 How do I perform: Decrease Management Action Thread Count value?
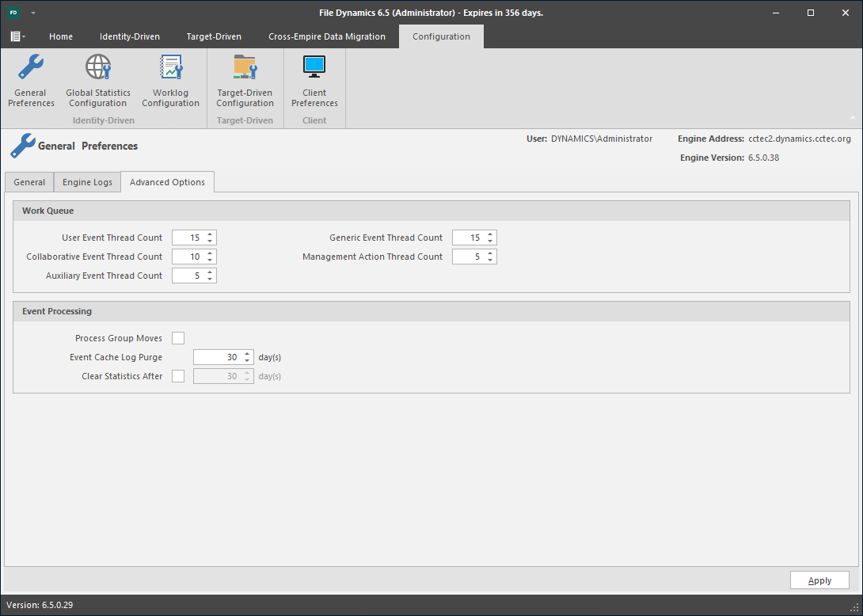pyautogui.click(x=490, y=260)
